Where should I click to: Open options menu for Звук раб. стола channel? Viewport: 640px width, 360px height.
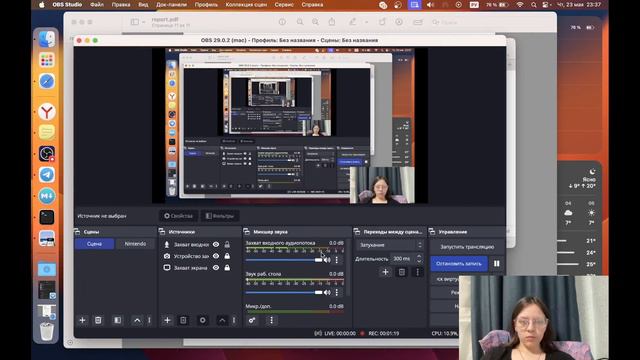[337, 292]
